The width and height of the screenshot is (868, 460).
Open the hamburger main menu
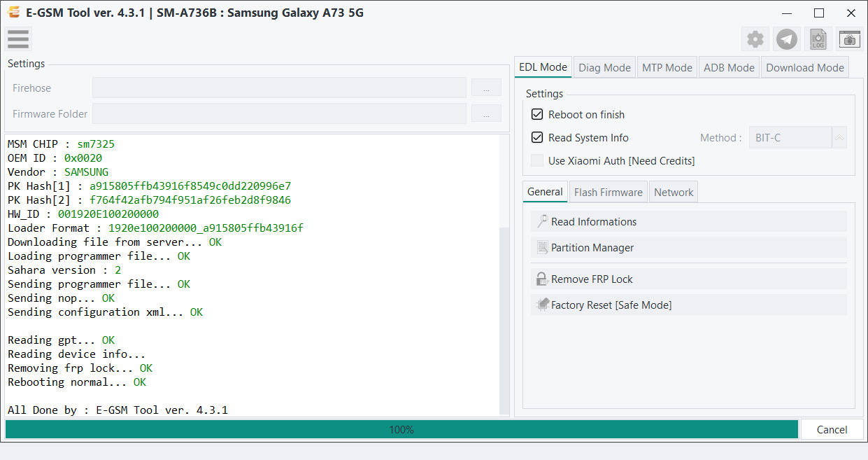(x=18, y=39)
